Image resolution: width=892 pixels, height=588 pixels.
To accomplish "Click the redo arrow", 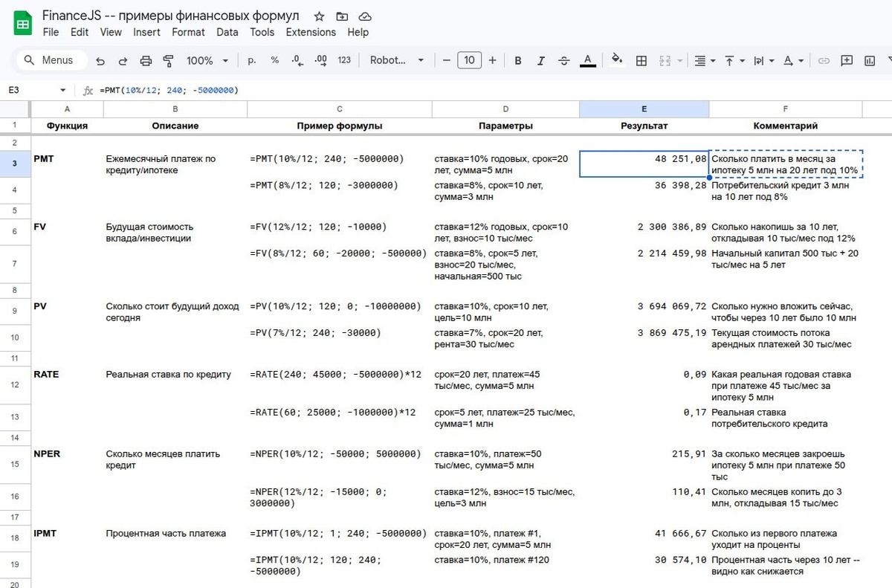I will pyautogui.click(x=123, y=61).
